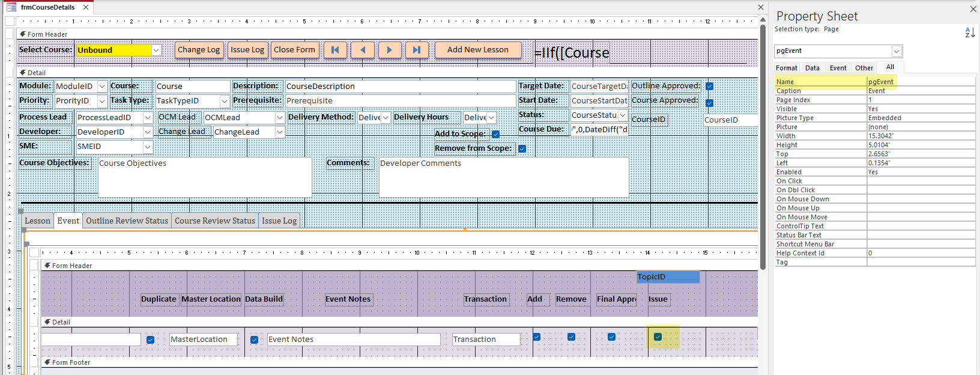Open the Select Course Unbound dropdown

tap(156, 50)
